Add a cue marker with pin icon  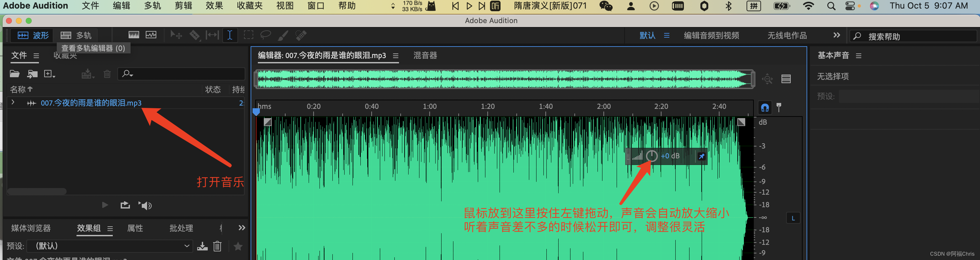pyautogui.click(x=779, y=107)
